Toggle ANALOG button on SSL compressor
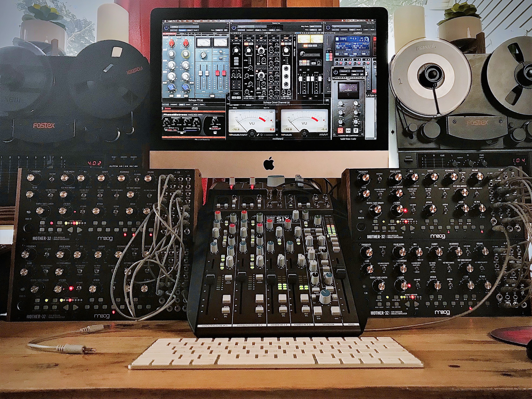532x399 pixels. (x=348, y=131)
